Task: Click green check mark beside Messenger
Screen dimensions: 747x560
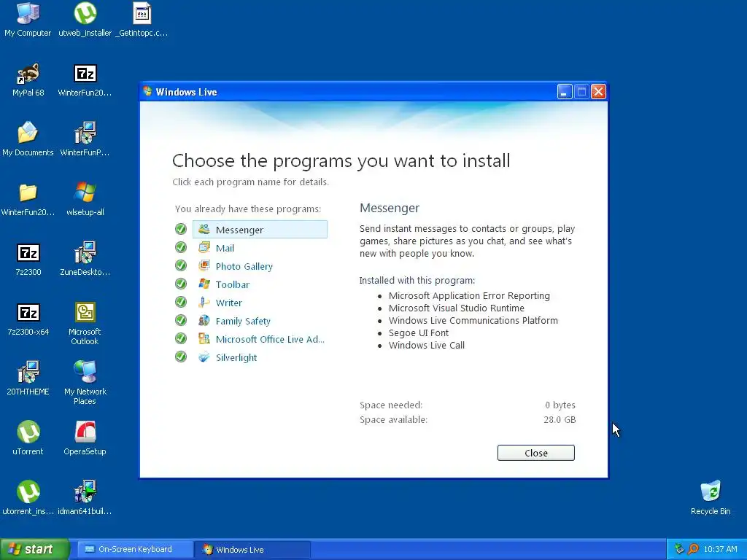Action: (181, 229)
